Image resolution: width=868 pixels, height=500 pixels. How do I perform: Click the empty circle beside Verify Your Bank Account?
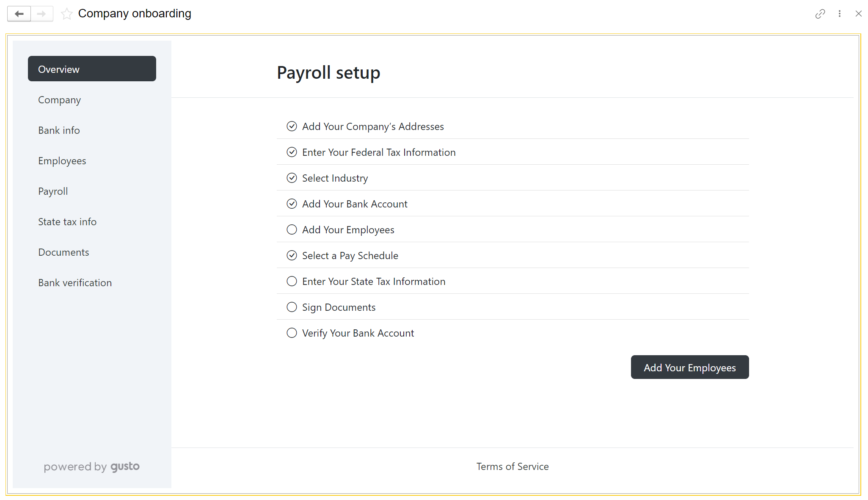[292, 333]
